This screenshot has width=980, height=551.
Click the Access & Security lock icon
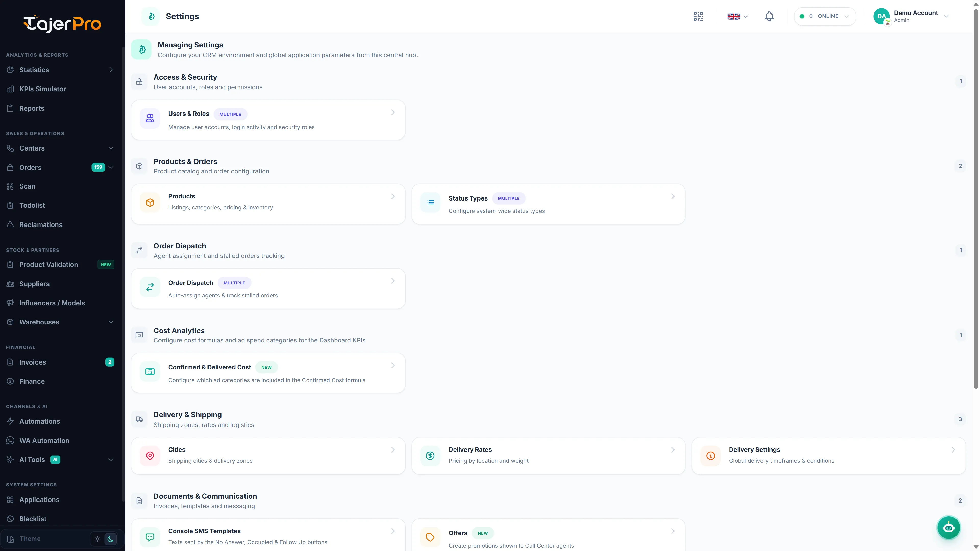point(139,82)
